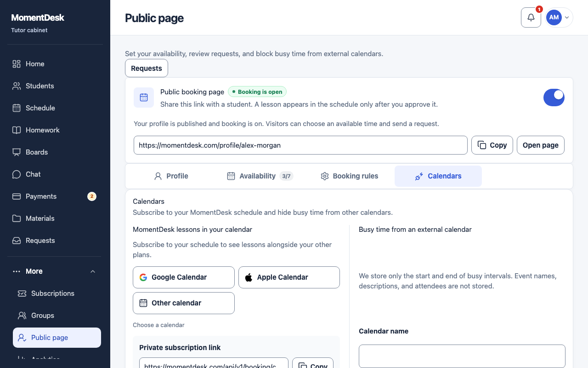Switch to the Availability tab

[x=260, y=176]
